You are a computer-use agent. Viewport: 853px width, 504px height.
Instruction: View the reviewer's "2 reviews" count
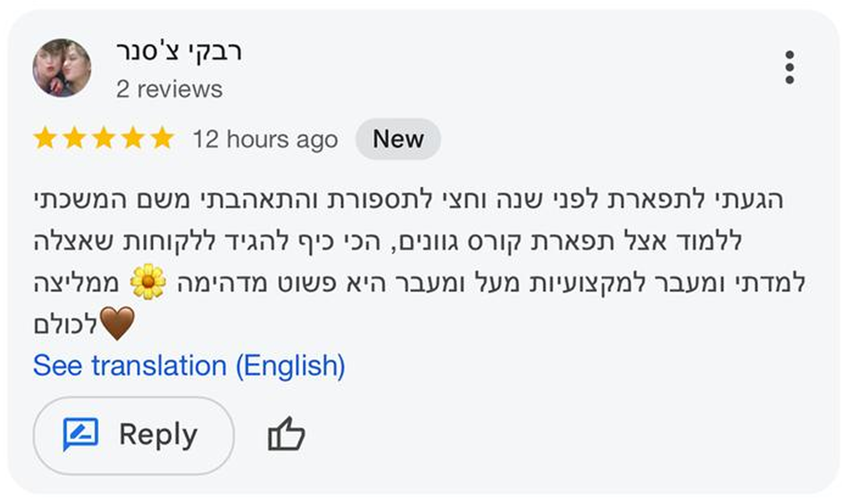coord(169,89)
